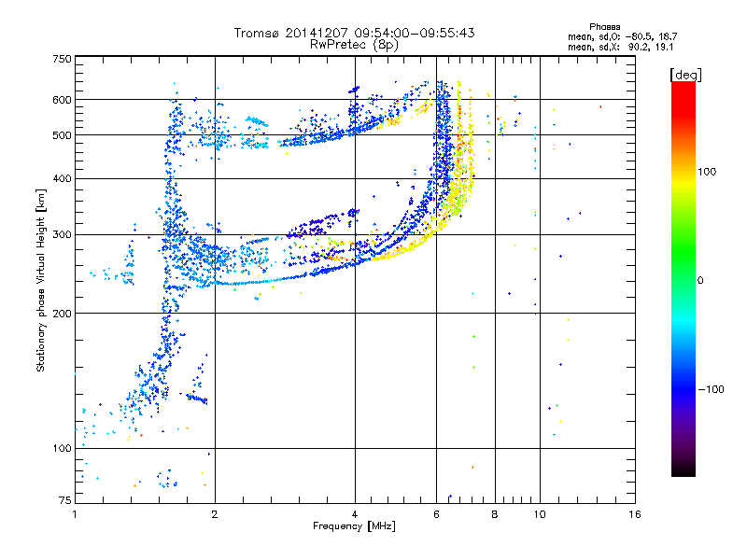Click the y-axis tick label '300'
The width and height of the screenshot is (747, 560).
(x=62, y=235)
